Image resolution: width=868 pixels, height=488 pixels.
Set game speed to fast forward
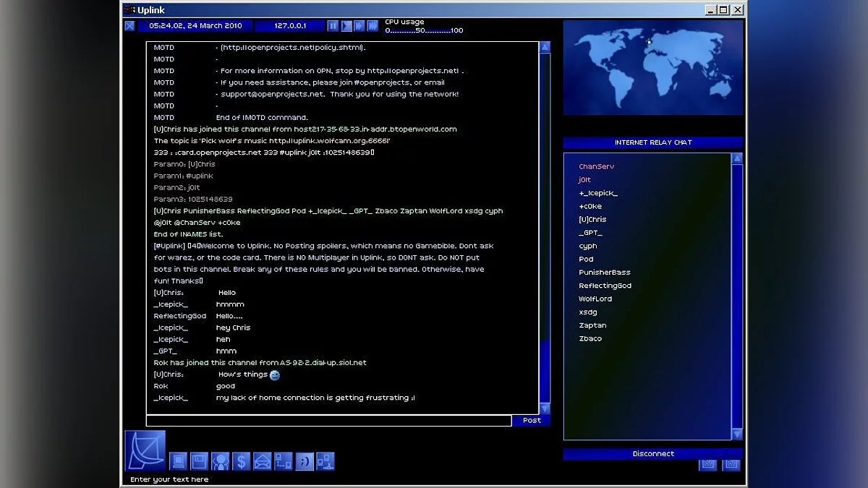(359, 26)
